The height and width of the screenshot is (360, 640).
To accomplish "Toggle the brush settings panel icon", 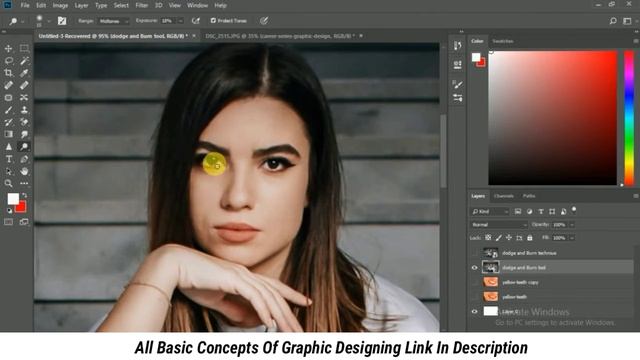I will pos(62,21).
